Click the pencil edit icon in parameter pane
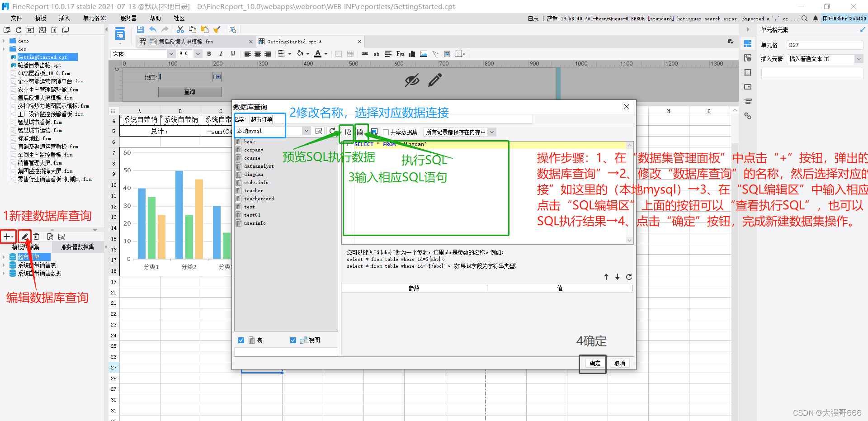The width and height of the screenshot is (868, 421). [x=435, y=80]
